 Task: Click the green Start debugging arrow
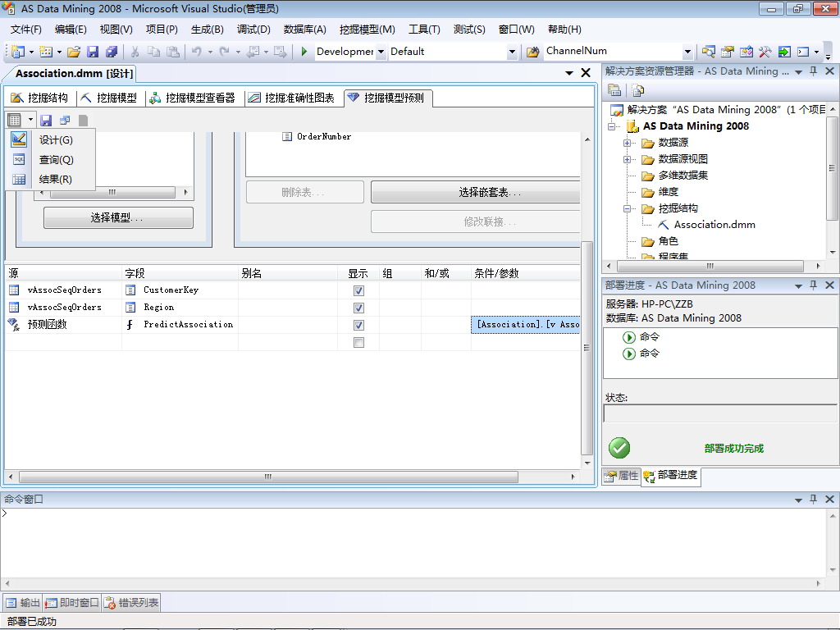304,52
